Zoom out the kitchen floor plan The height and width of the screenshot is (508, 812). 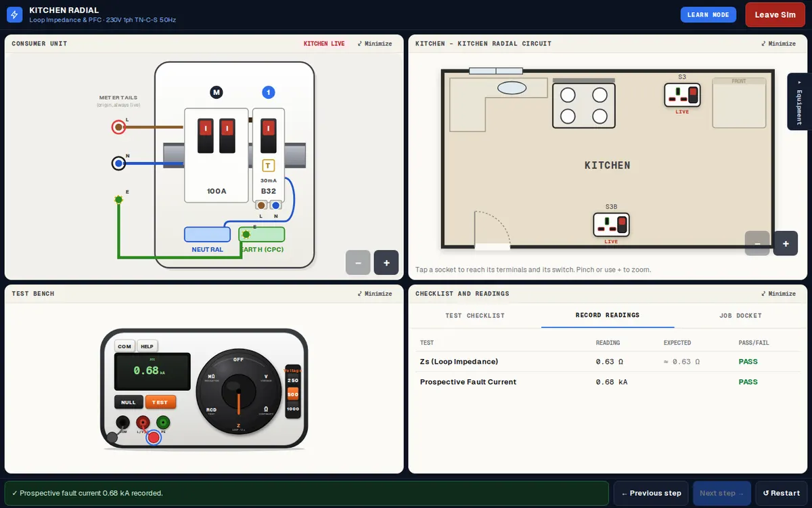pos(757,243)
